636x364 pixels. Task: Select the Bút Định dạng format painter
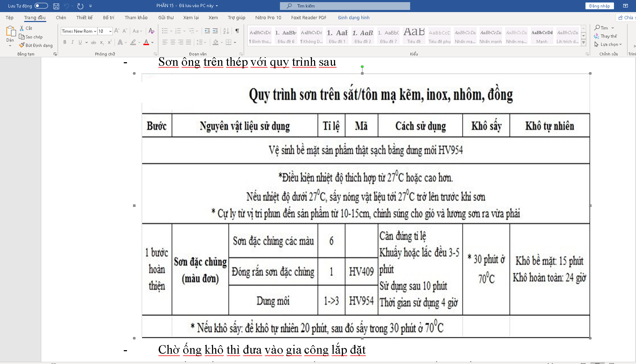[x=36, y=45]
